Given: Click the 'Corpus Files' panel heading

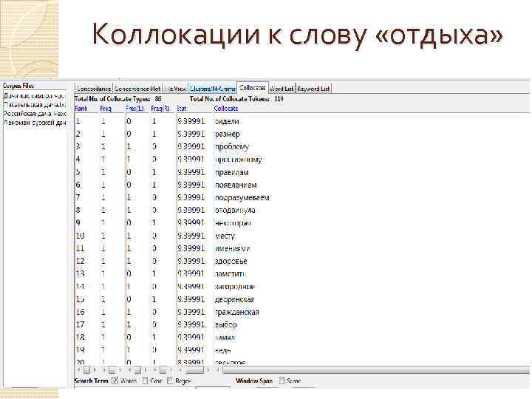Looking at the screenshot, I should point(18,86).
